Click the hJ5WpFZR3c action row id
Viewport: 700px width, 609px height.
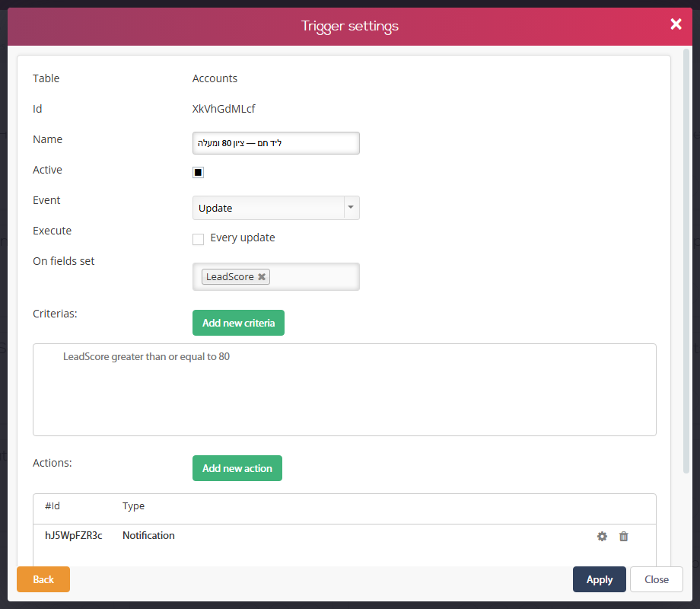(x=74, y=535)
